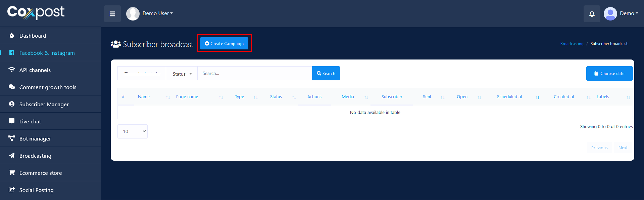The width and height of the screenshot is (644, 200).
Task: Focus the Search text field
Action: tap(254, 74)
